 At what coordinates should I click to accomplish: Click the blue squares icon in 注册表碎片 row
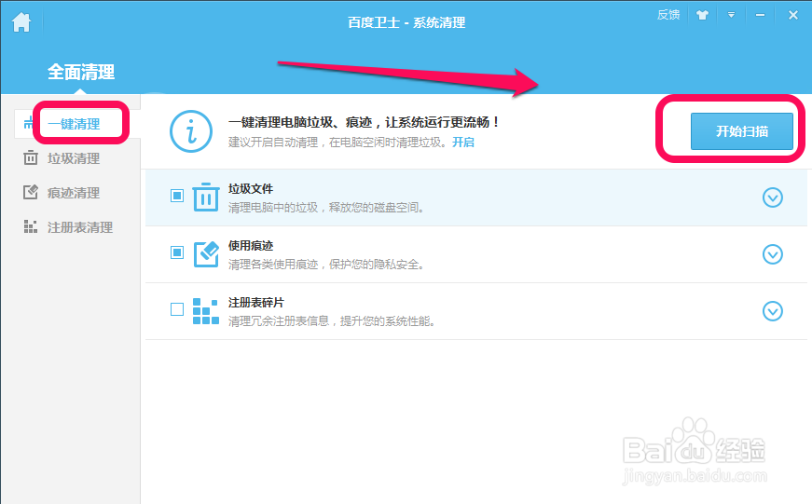pos(206,311)
